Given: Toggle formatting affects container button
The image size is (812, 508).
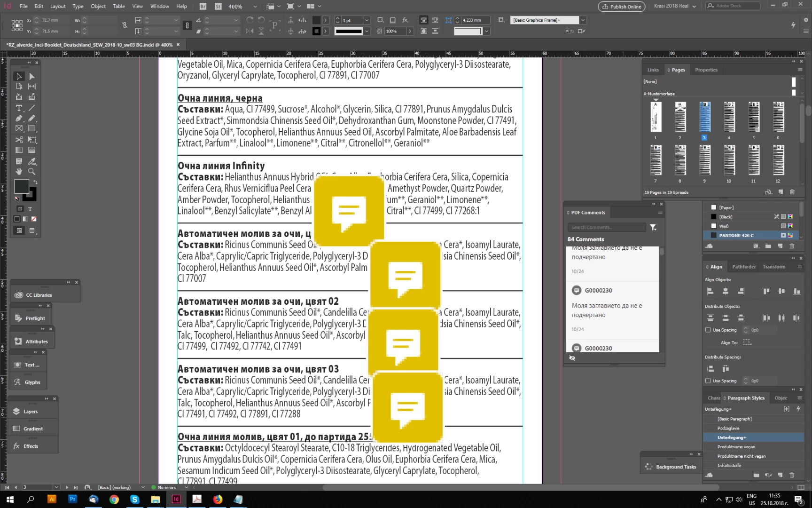Looking at the screenshot, I should (x=20, y=209).
